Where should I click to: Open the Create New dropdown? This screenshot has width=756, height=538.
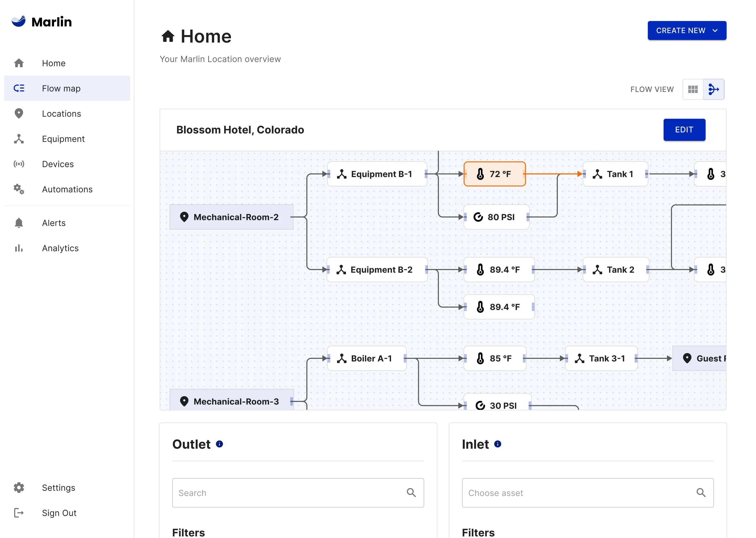click(686, 30)
